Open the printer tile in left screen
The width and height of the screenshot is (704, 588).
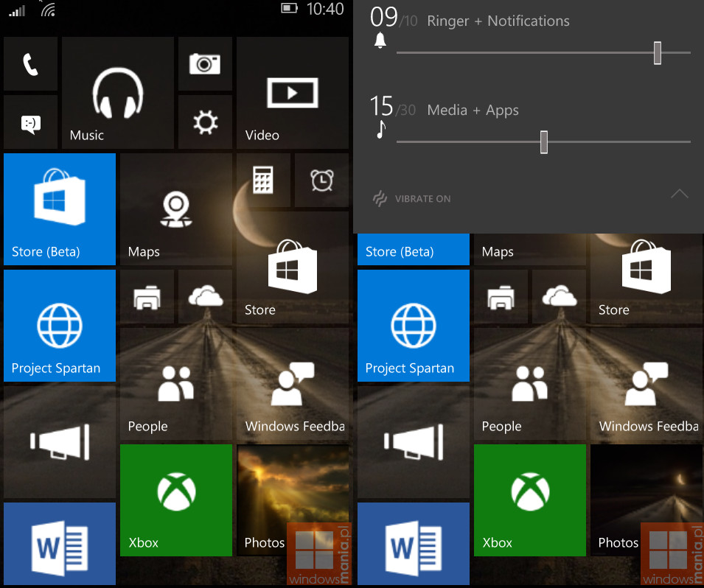pyautogui.click(x=147, y=297)
